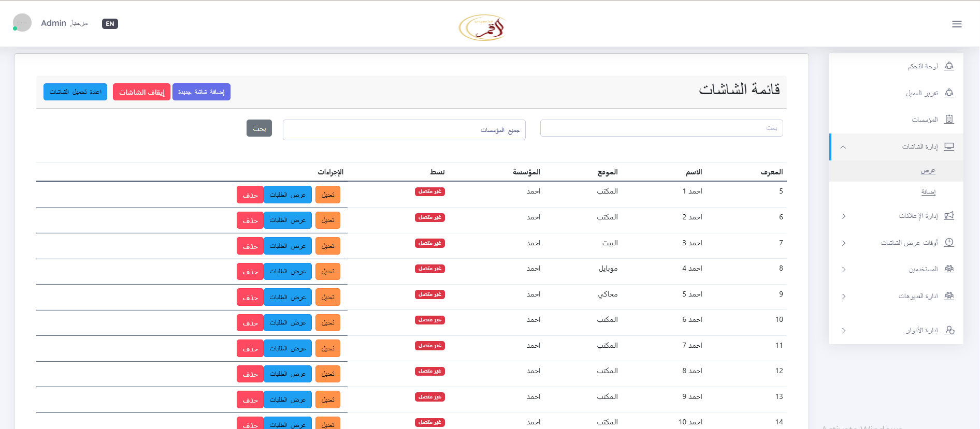Click the ads management megaphone icon
The height and width of the screenshot is (429, 980).
949,216
